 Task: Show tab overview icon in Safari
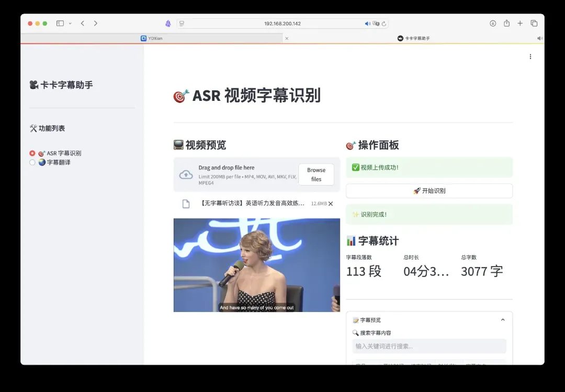[534, 24]
